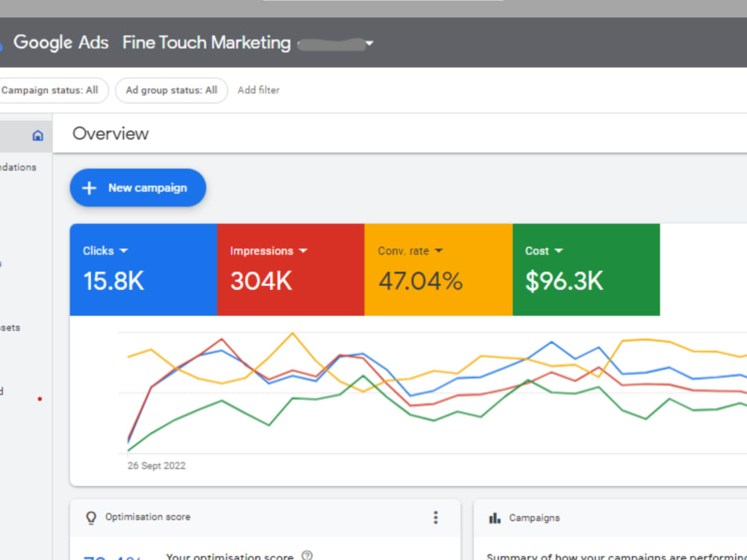Screen dimensions: 747x560
Task: Click Fine Touch Marketing account name
Action: [x=206, y=43]
